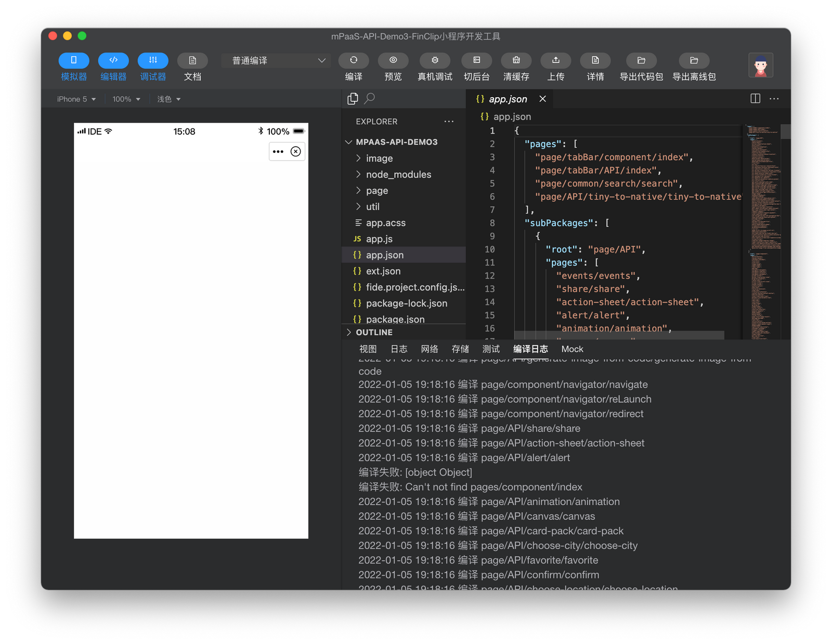Open the iPhone 5 device dropdown
Viewport: 832px width, 644px height.
pyautogui.click(x=76, y=99)
